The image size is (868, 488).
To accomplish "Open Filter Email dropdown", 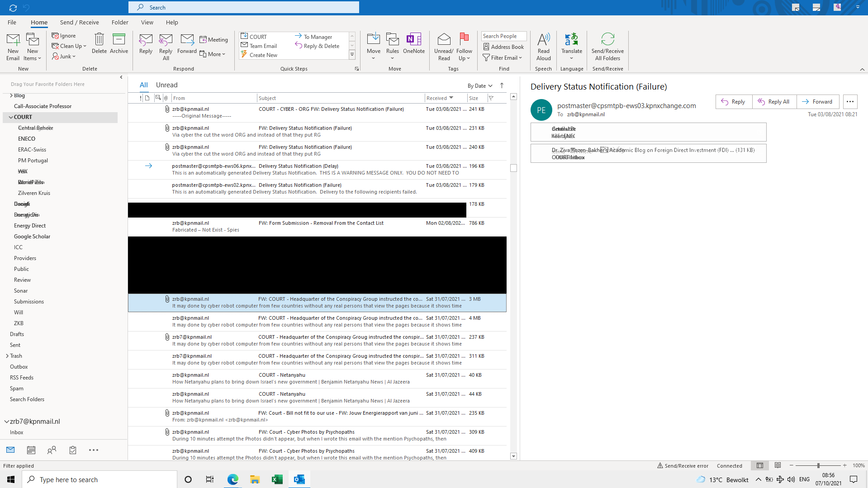I will click(x=503, y=57).
